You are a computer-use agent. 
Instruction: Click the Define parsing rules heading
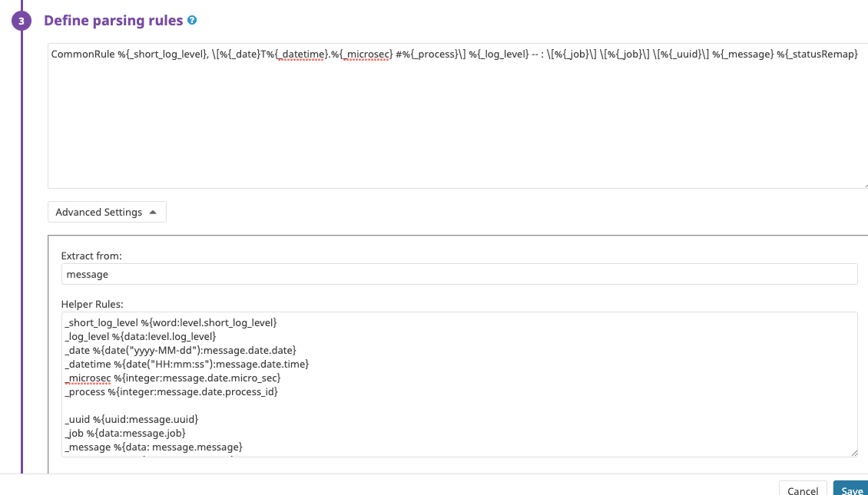click(x=114, y=21)
